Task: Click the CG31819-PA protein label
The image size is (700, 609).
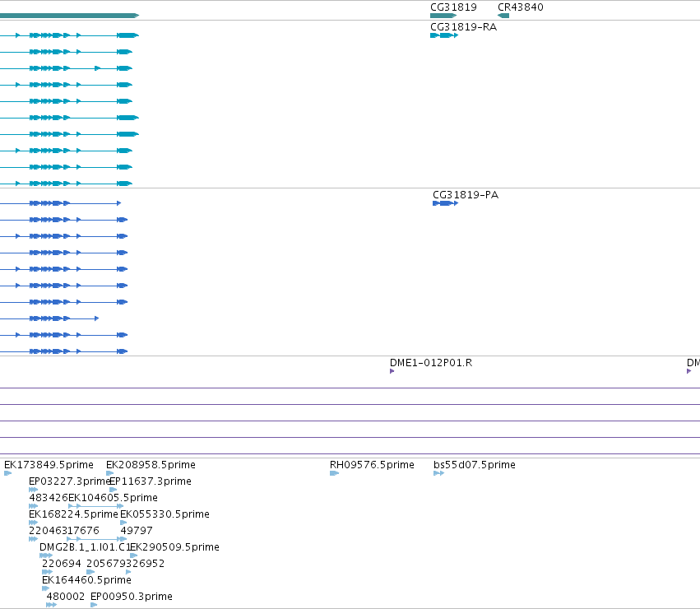Action: (x=466, y=195)
